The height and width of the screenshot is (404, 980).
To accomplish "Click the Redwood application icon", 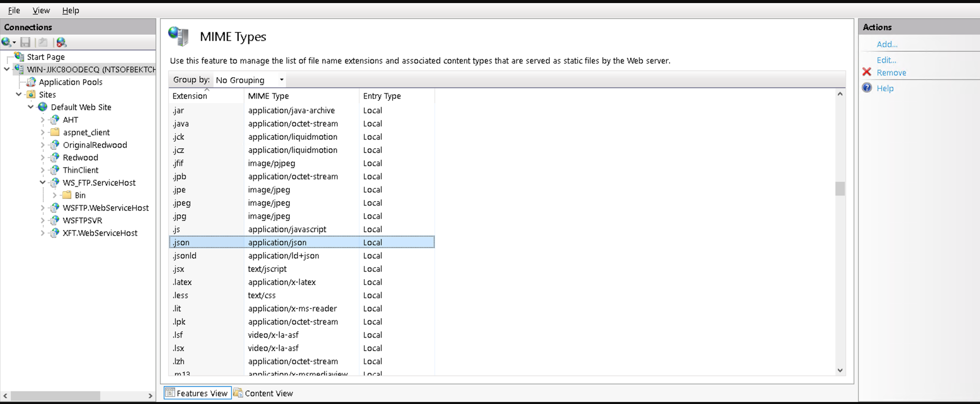I will tap(55, 158).
